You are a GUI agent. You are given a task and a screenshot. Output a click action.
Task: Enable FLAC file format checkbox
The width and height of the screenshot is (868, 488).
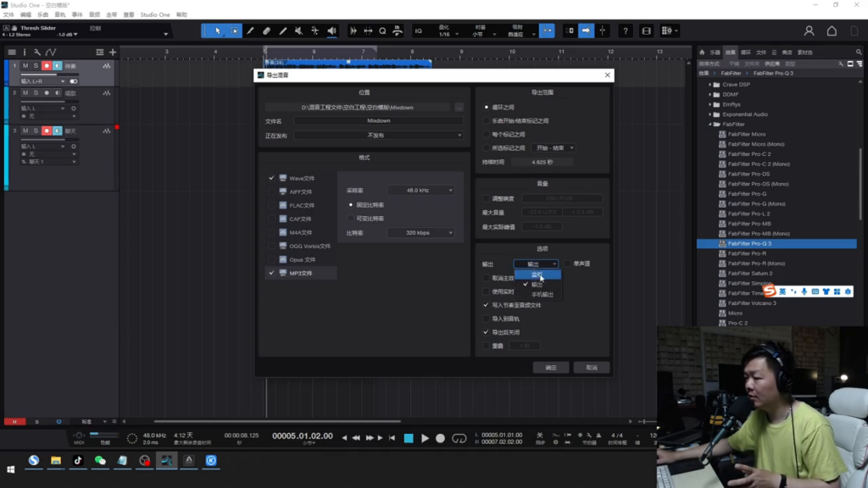click(x=271, y=205)
